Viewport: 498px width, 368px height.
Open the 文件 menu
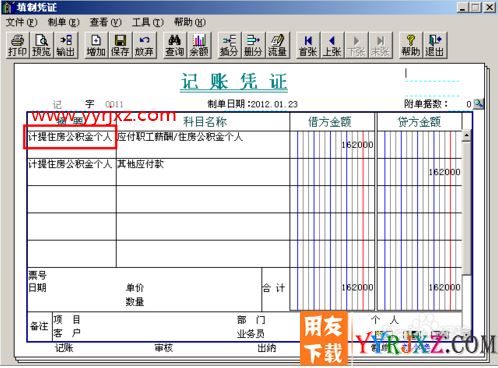[21, 22]
